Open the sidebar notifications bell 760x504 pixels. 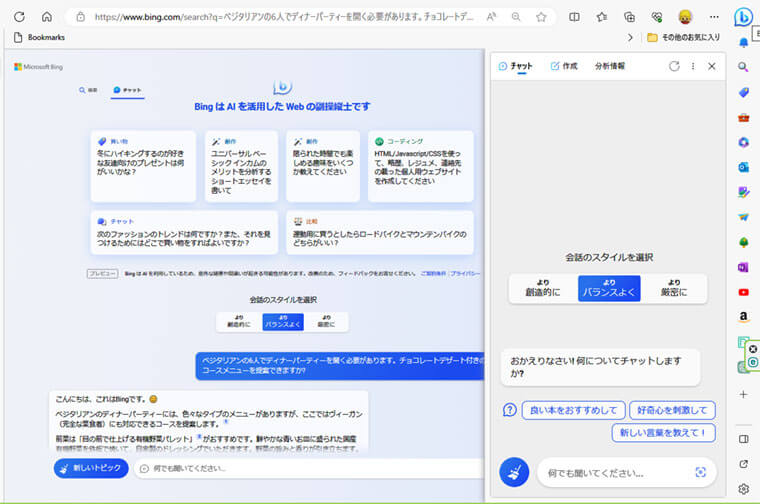pyautogui.click(x=743, y=43)
